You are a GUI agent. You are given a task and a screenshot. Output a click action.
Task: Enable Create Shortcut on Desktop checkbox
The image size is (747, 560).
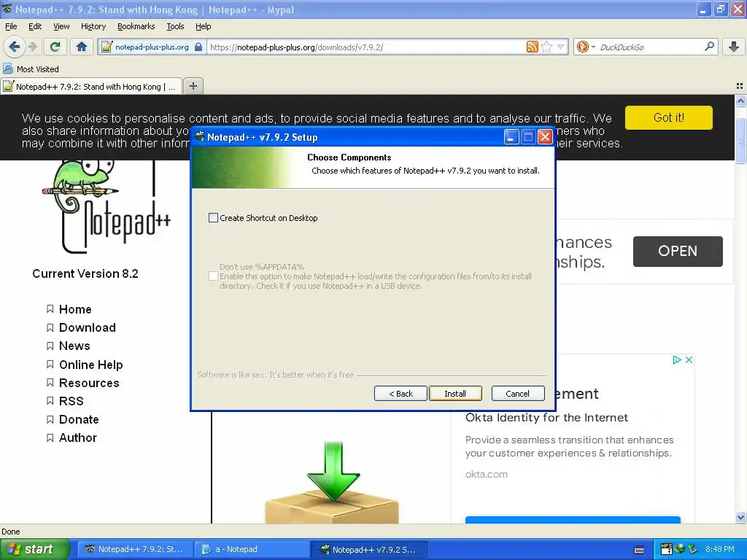214,217
